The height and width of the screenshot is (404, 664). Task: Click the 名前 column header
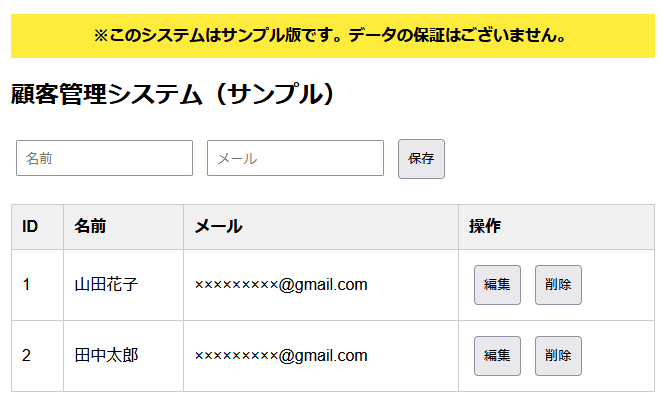pyautogui.click(x=90, y=227)
